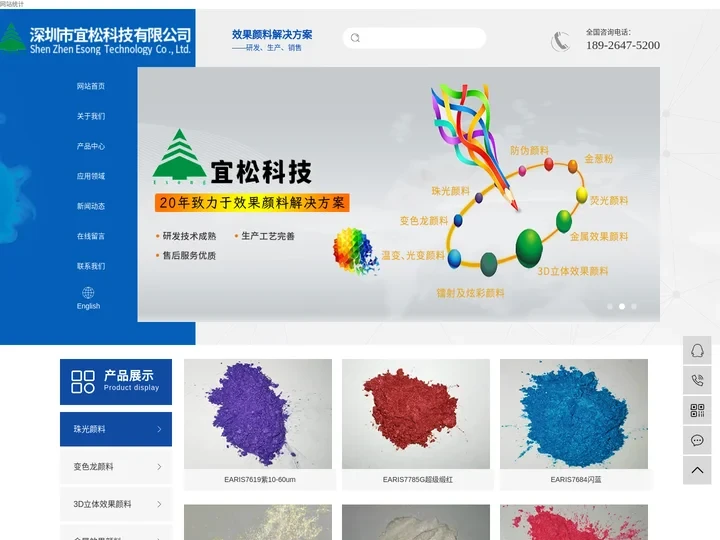Image resolution: width=720 pixels, height=540 pixels.
Task: Open red pigment EARIS7785G thumbnail
Action: coord(416,414)
